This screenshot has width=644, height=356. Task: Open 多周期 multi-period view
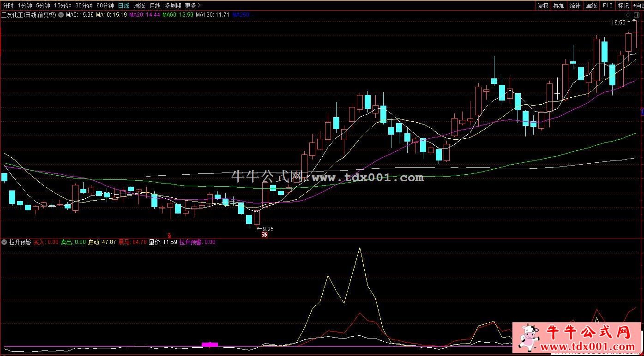173,6
